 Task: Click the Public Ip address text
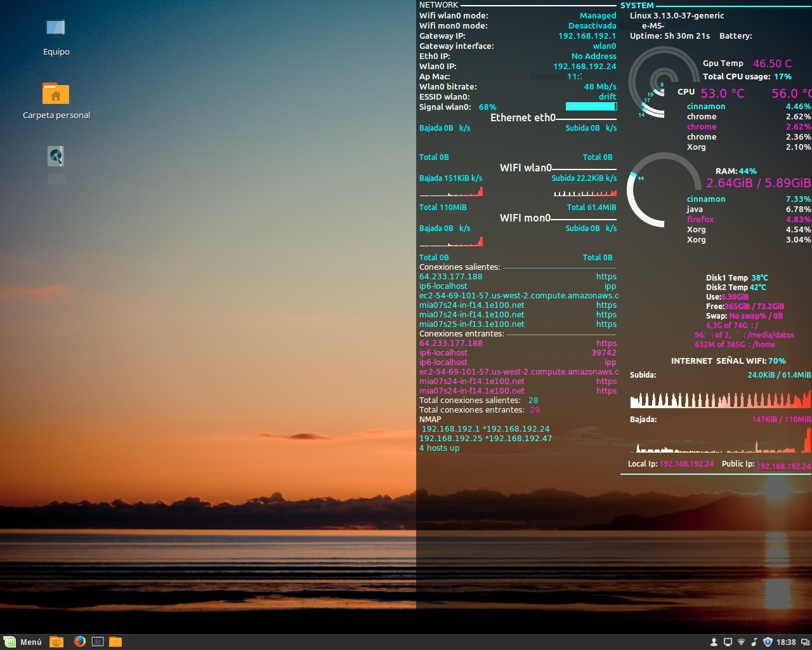pos(783,466)
